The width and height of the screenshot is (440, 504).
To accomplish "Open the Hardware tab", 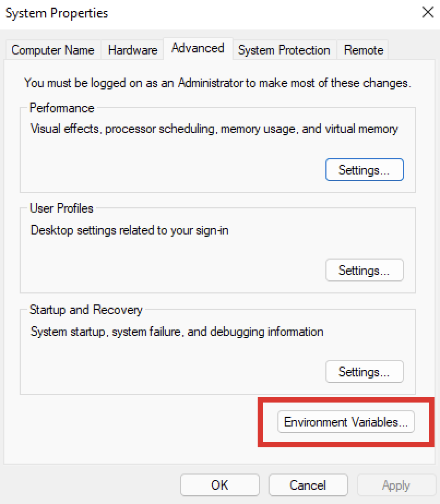I will 132,50.
